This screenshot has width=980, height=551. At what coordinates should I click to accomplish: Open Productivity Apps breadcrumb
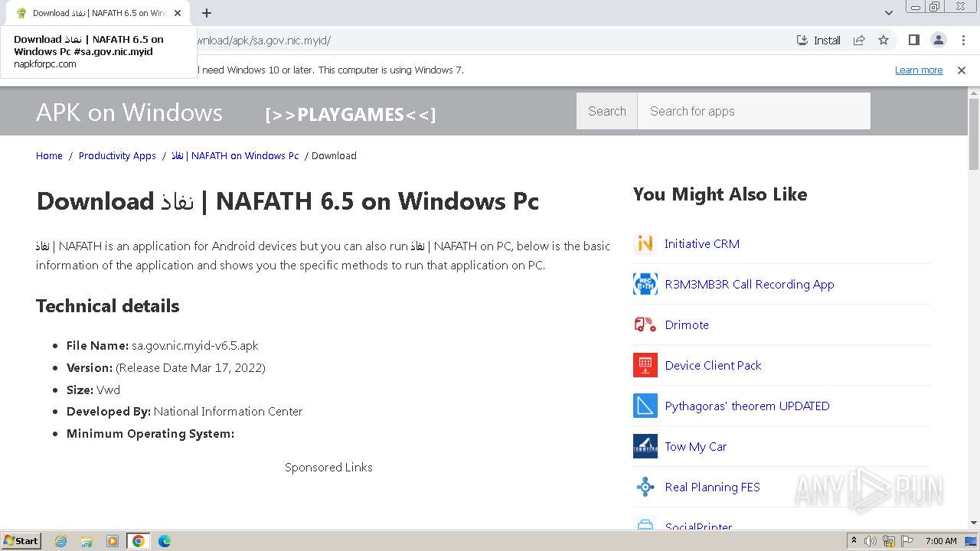click(x=117, y=156)
